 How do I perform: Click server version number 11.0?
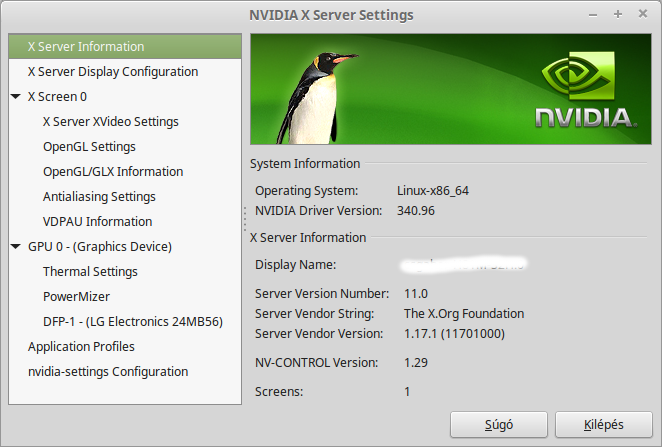tap(416, 293)
